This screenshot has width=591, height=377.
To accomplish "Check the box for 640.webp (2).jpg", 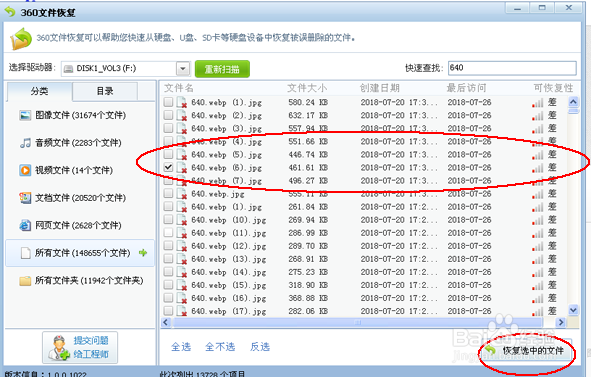I will 168,115.
